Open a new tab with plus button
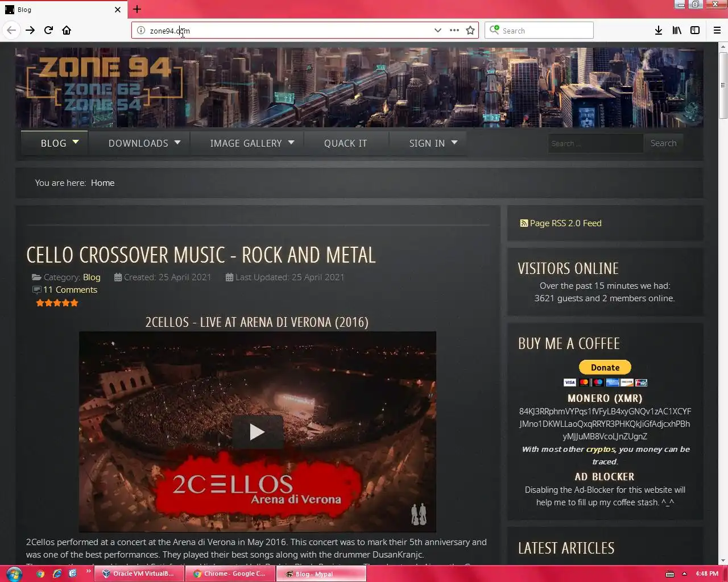The height and width of the screenshot is (582, 728). (137, 9)
